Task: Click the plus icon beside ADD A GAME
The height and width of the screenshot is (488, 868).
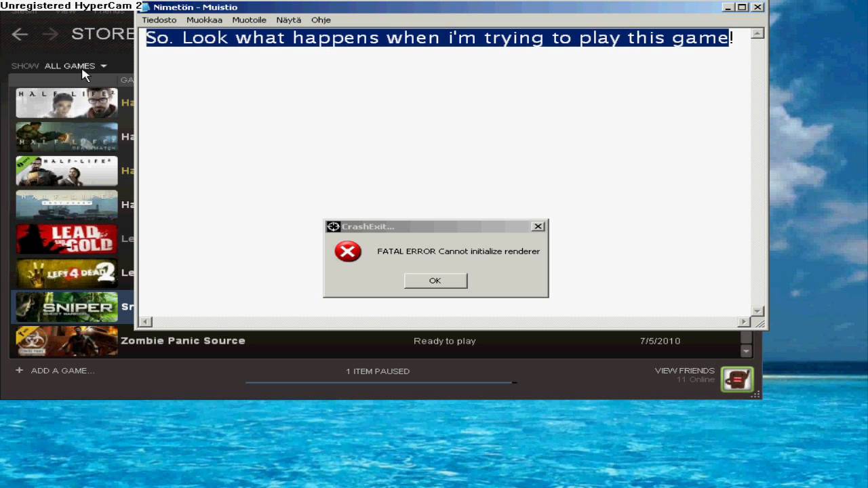Action: click(x=19, y=370)
